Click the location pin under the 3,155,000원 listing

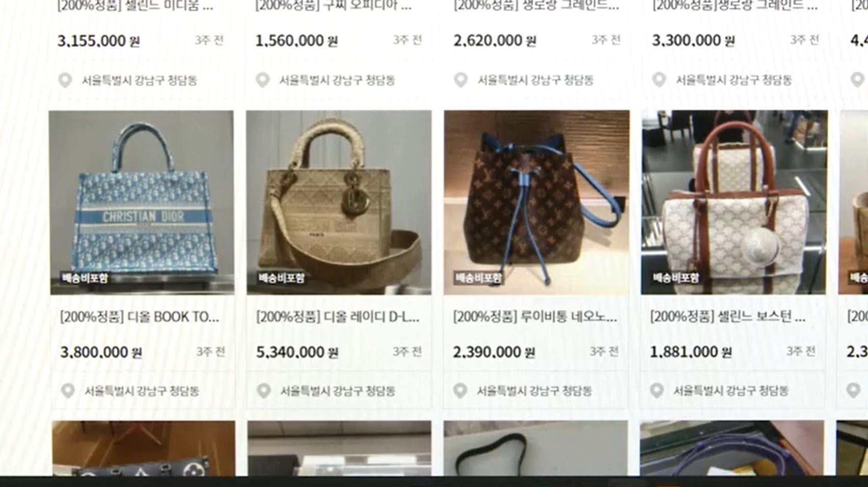(x=65, y=80)
